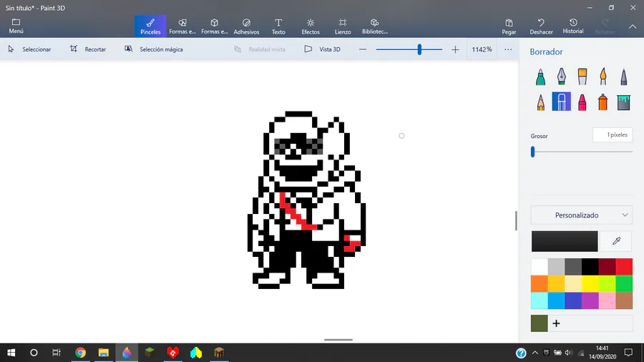644x362 pixels.
Task: Open the 3D shapes tab
Action: 215,26
